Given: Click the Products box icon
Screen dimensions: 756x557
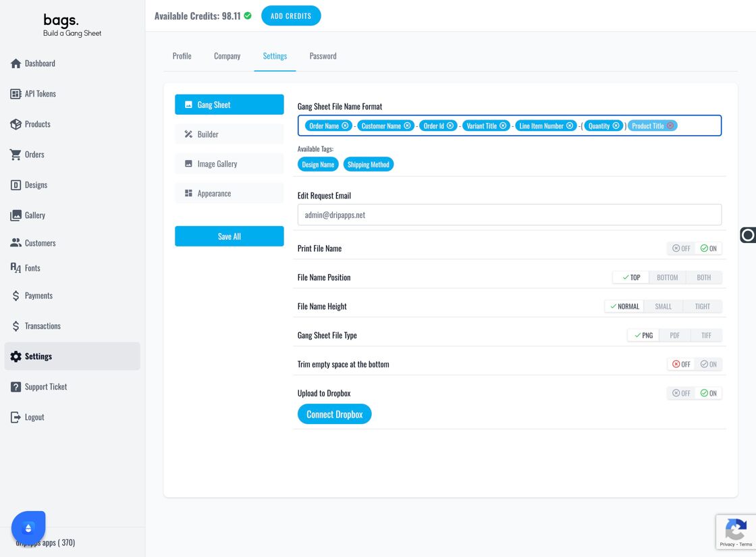Looking at the screenshot, I should coord(16,124).
